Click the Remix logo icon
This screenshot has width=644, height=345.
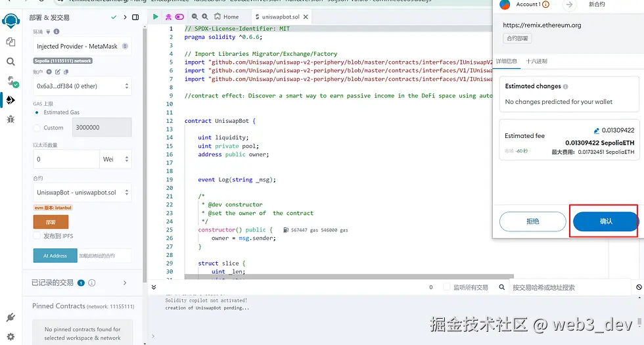click(x=11, y=20)
